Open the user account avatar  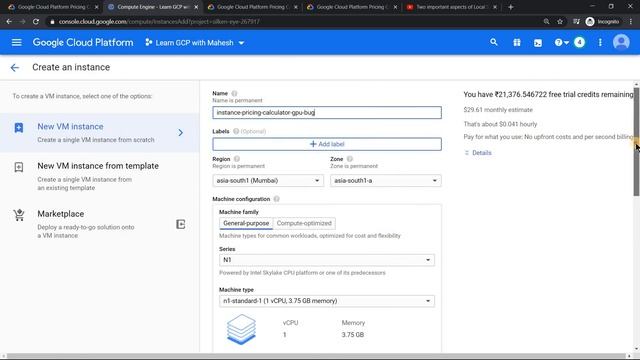pyautogui.click(x=621, y=42)
